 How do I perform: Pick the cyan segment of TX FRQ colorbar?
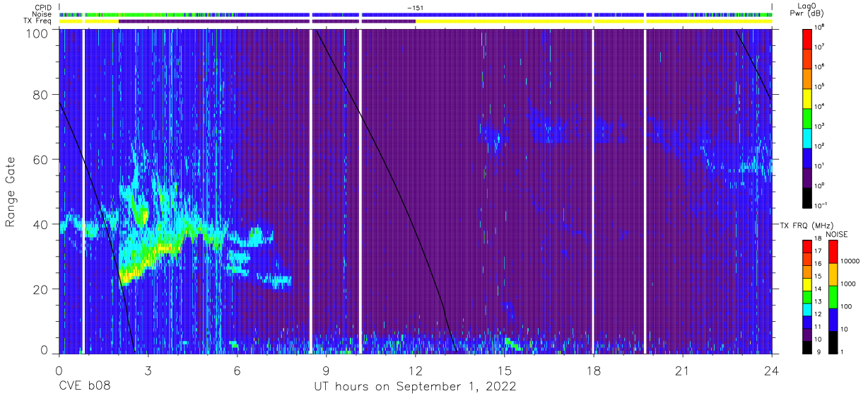pyautogui.click(x=807, y=310)
